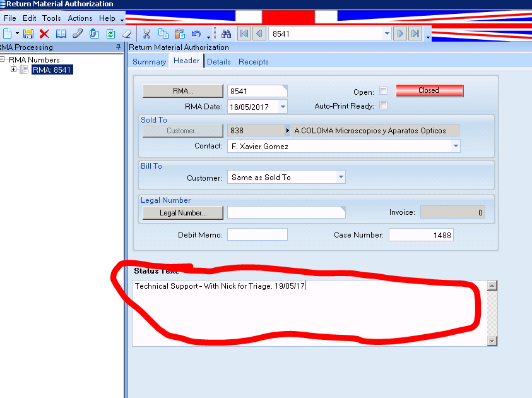
Task: Click the binoculars Search icon
Action: (x=226, y=33)
